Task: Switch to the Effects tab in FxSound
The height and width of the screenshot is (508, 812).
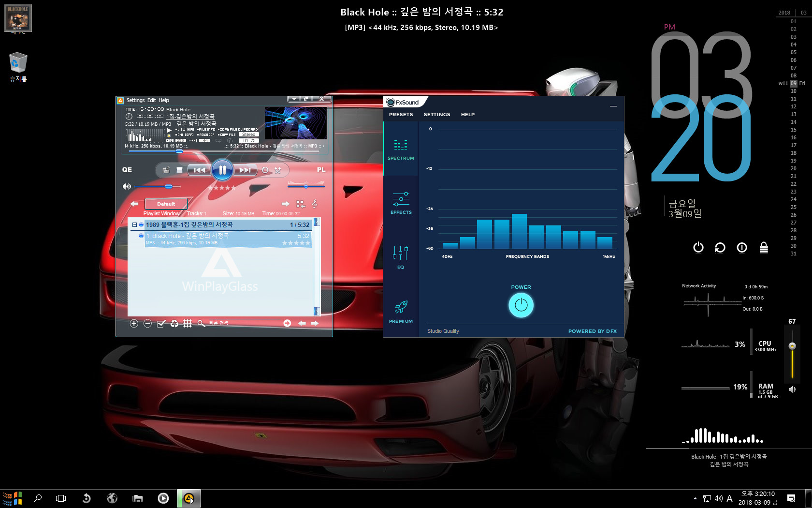Action: coord(401,203)
